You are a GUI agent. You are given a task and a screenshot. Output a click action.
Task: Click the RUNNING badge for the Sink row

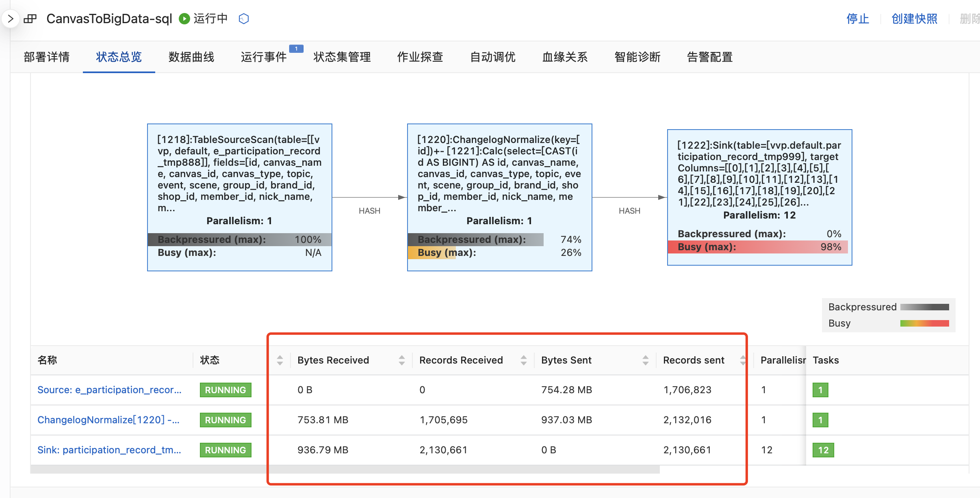[x=225, y=450]
